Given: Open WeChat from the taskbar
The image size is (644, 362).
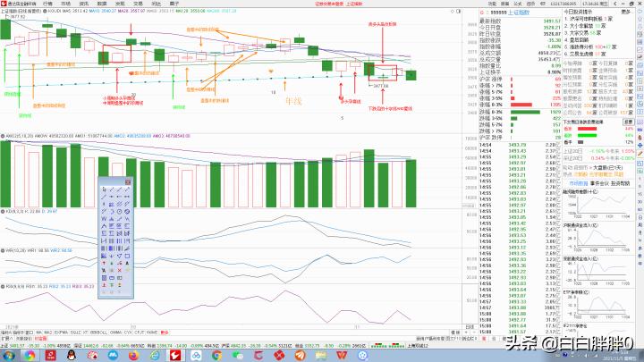Looking at the screenshot, I should point(238,356).
